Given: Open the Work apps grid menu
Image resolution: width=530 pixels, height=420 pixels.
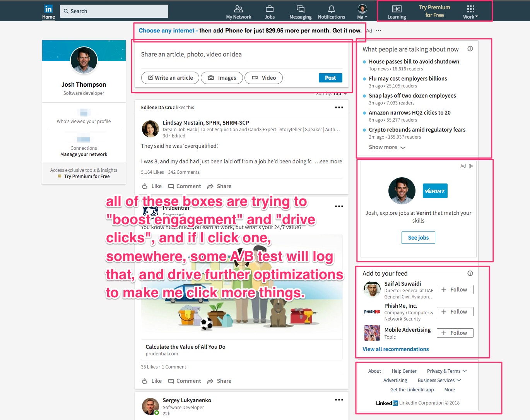Looking at the screenshot, I should tap(470, 12).
